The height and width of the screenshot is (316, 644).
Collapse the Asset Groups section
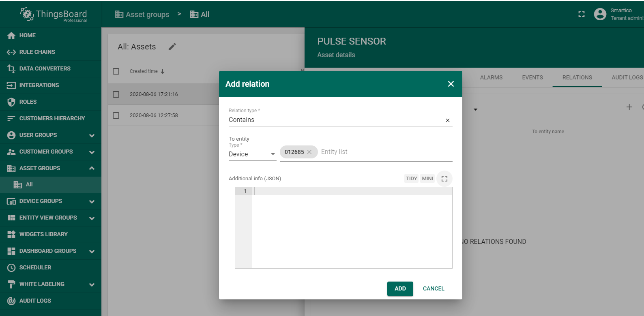point(92,168)
